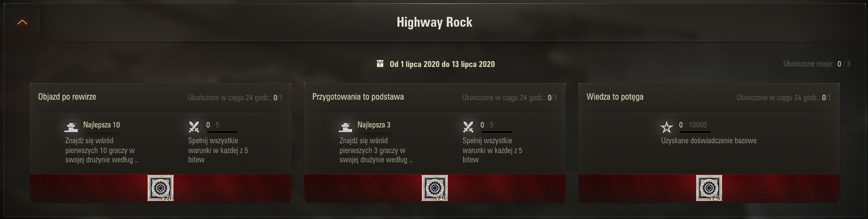Screen dimensions: 868x219
Task: Collapse the Highway Rock section with chevron arrow
Action: click(22, 22)
